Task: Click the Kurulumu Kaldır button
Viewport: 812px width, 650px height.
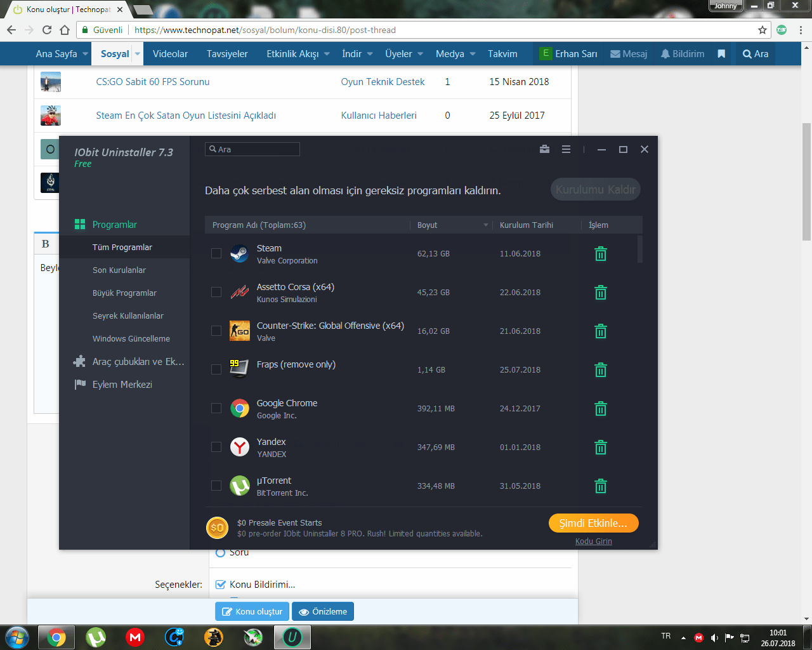Action: (x=596, y=190)
